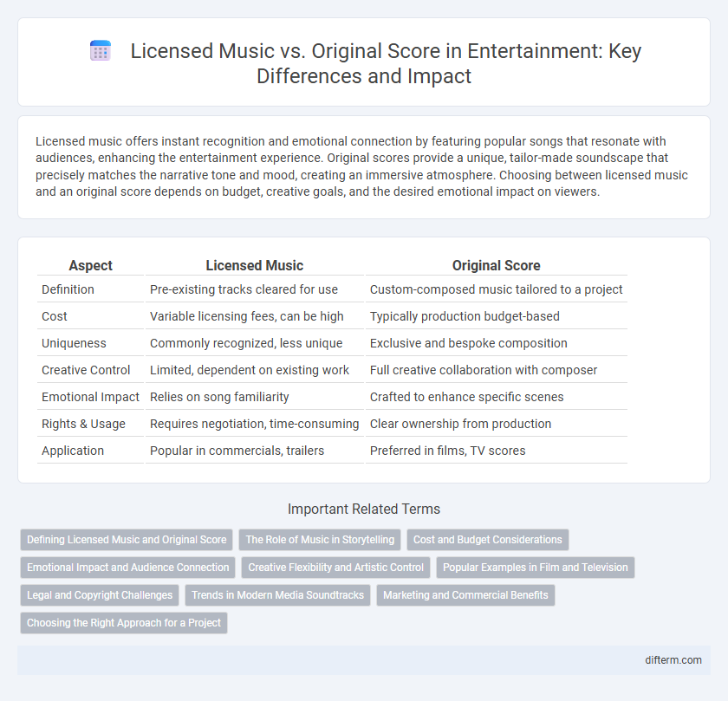Click 'Custom-composed music tailored to a project' cell

tap(497, 289)
